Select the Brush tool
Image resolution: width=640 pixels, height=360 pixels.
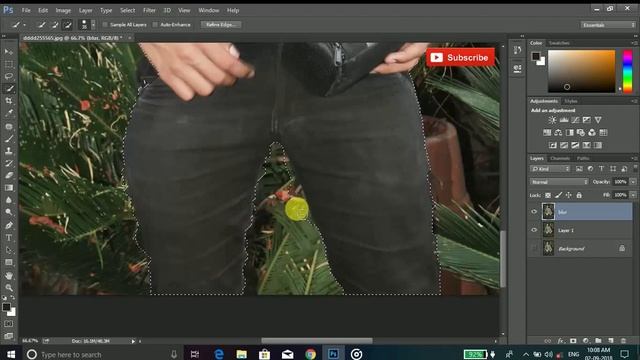pos(9,139)
